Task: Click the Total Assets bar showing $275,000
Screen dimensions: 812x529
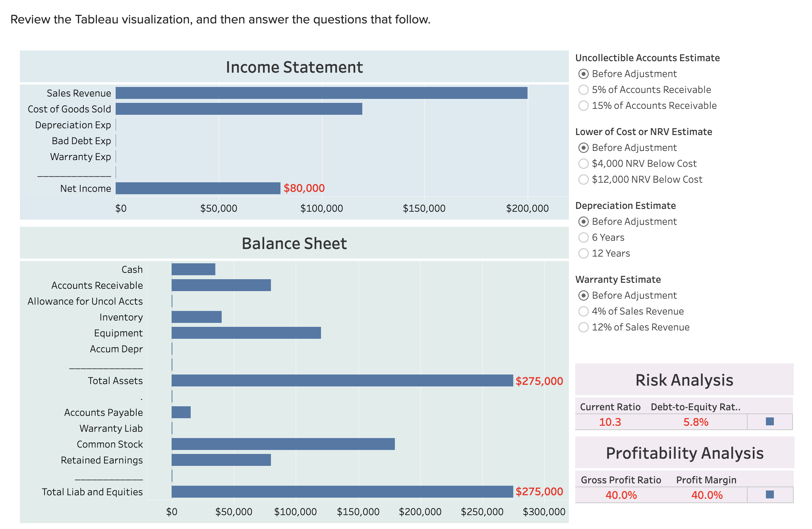Action: point(342,380)
